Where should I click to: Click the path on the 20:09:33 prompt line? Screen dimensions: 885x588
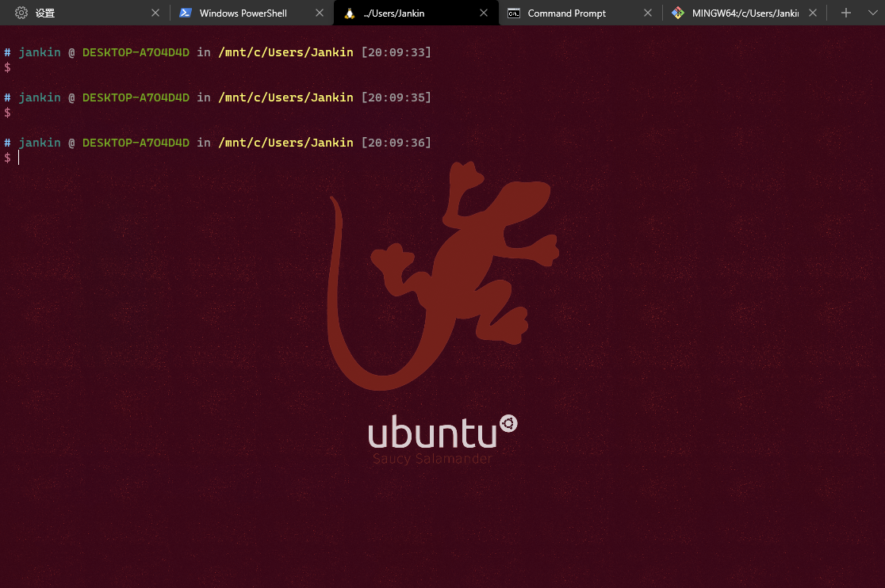click(285, 52)
